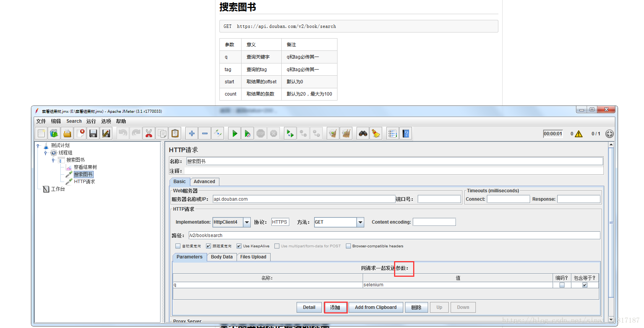Collapse the 测试计划 tree node

[38, 146]
